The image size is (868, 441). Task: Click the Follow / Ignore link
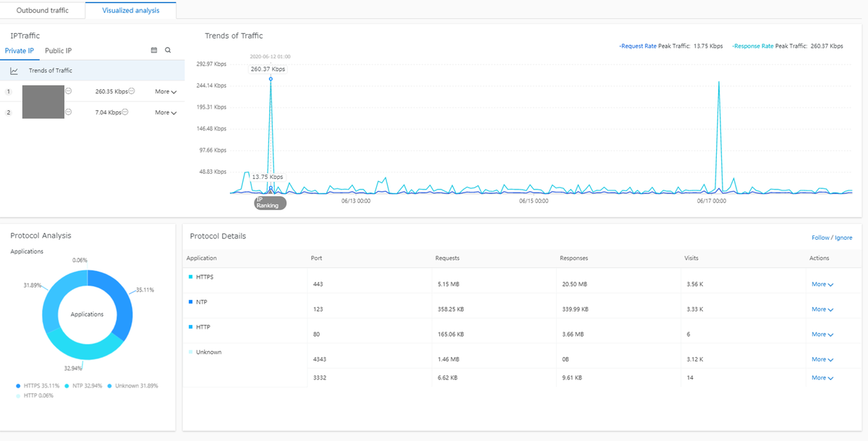[x=832, y=238]
